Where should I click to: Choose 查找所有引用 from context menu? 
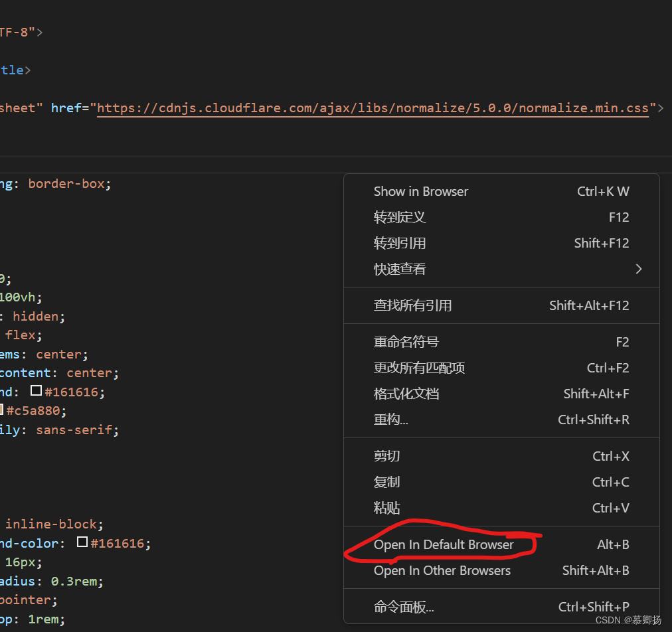click(501, 305)
